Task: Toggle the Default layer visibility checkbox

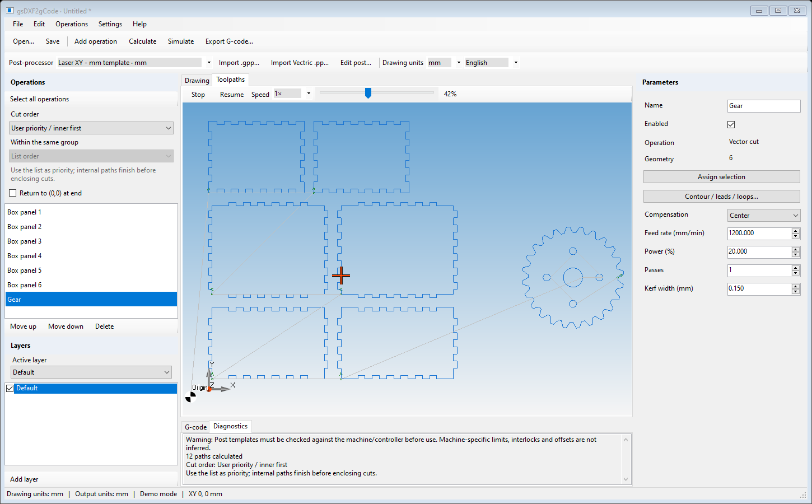Action: point(10,388)
